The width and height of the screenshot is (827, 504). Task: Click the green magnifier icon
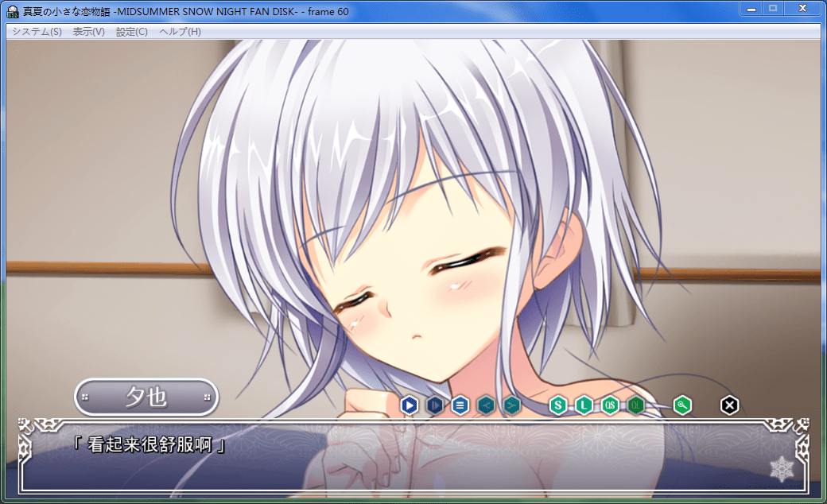coord(682,405)
